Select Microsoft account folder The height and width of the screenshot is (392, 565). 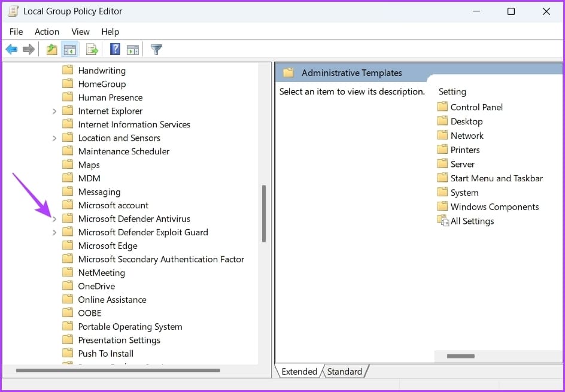113,205
